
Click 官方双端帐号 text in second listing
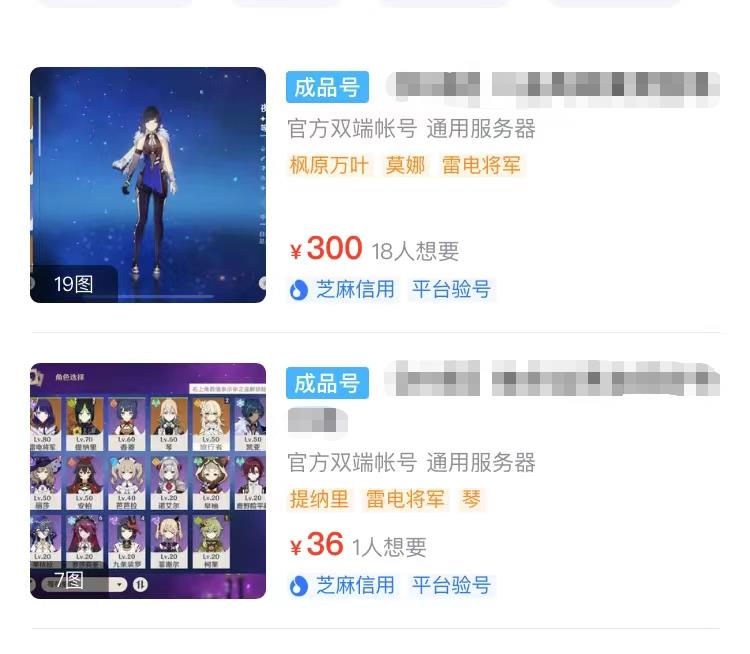coord(352,463)
